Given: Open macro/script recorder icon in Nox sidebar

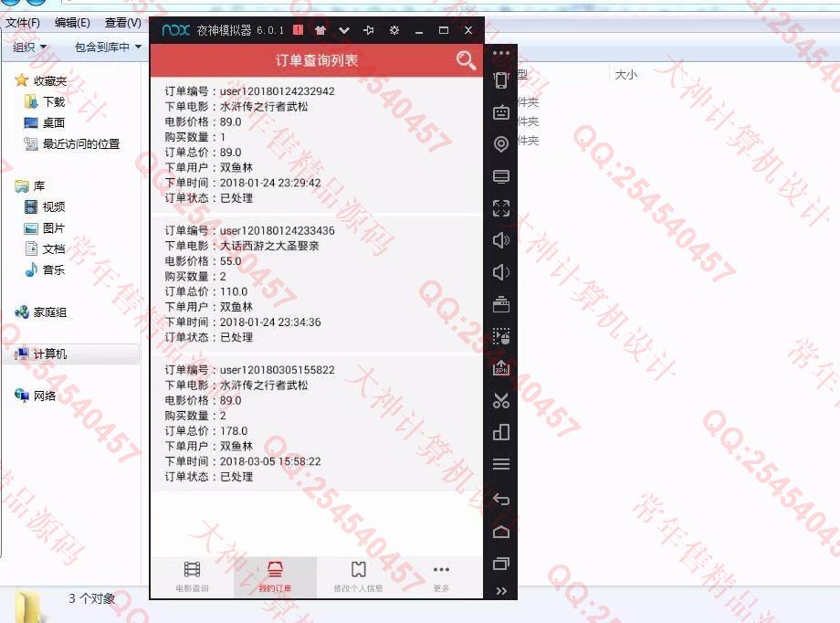Looking at the screenshot, I should pyautogui.click(x=501, y=336).
